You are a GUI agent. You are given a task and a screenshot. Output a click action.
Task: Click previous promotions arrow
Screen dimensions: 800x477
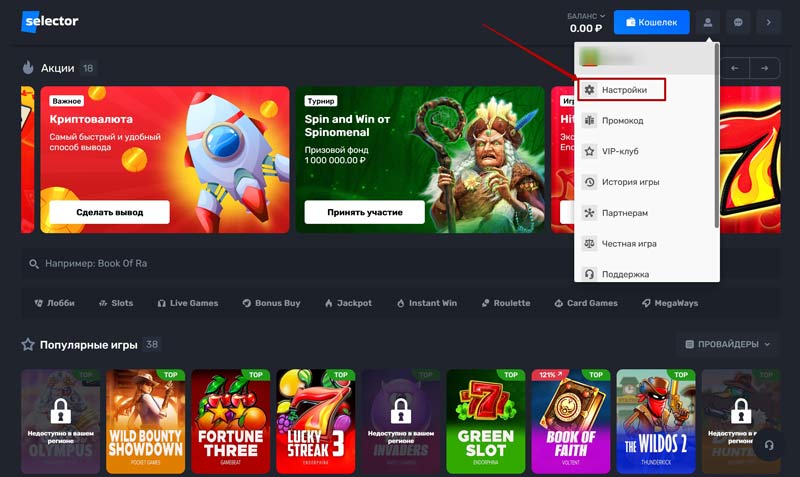click(x=735, y=68)
